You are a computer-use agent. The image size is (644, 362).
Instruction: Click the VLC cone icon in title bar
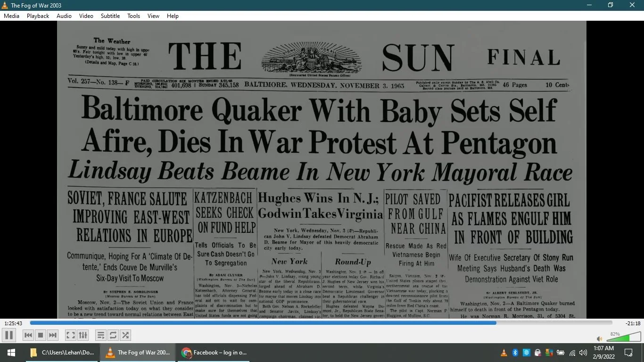[x=5, y=5]
